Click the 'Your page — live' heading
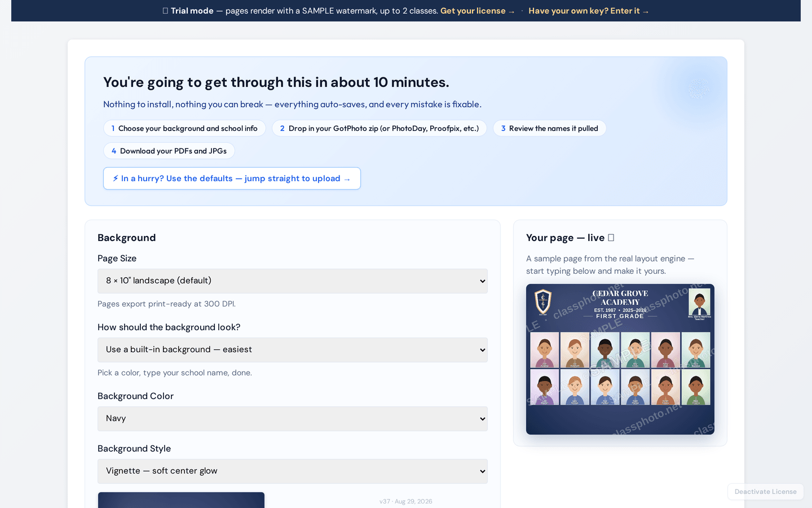Viewport: 812px width, 508px height. coord(570,238)
